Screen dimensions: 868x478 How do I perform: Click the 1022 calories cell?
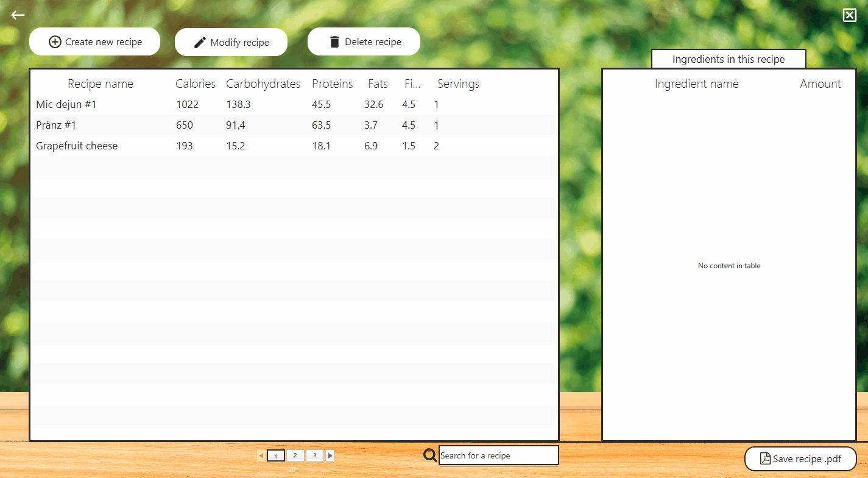click(x=188, y=104)
